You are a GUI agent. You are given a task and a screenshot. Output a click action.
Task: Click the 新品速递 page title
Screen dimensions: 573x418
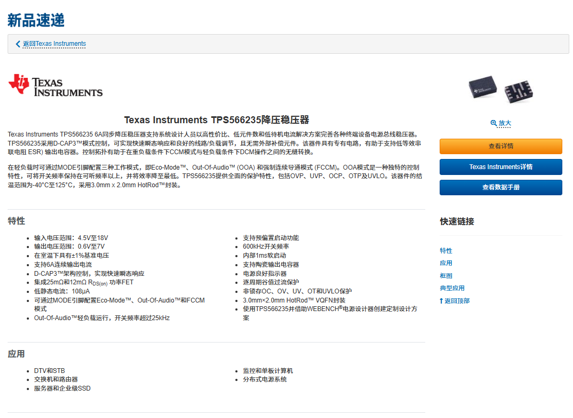[x=36, y=20]
